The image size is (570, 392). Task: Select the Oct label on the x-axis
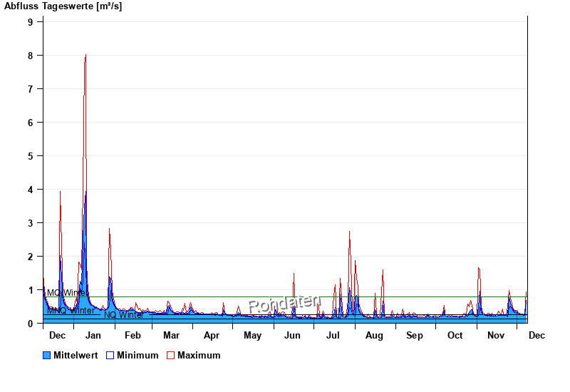(455, 335)
